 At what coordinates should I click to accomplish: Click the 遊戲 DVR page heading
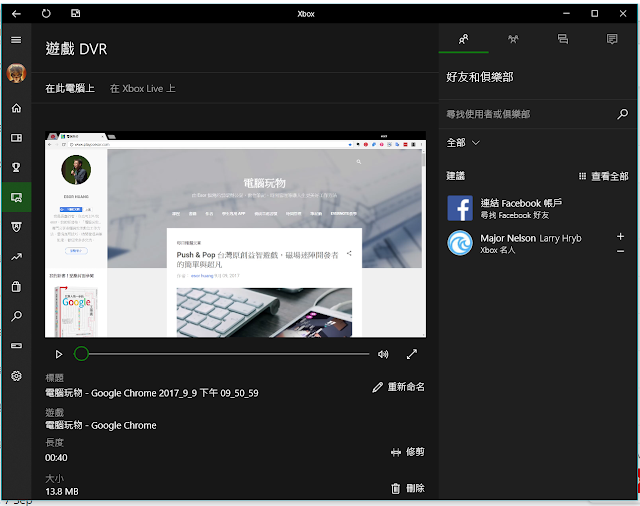click(76, 49)
